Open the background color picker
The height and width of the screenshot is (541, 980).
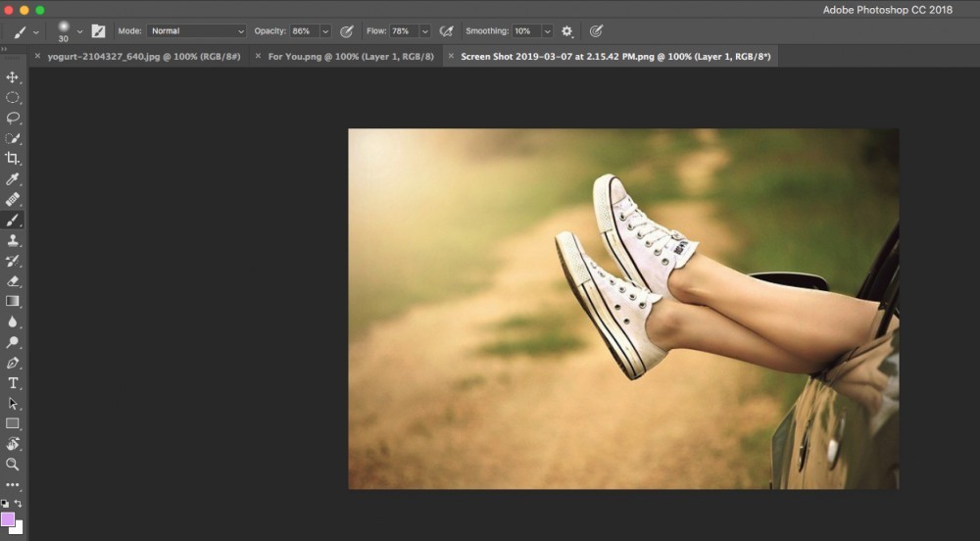pyautogui.click(x=19, y=528)
